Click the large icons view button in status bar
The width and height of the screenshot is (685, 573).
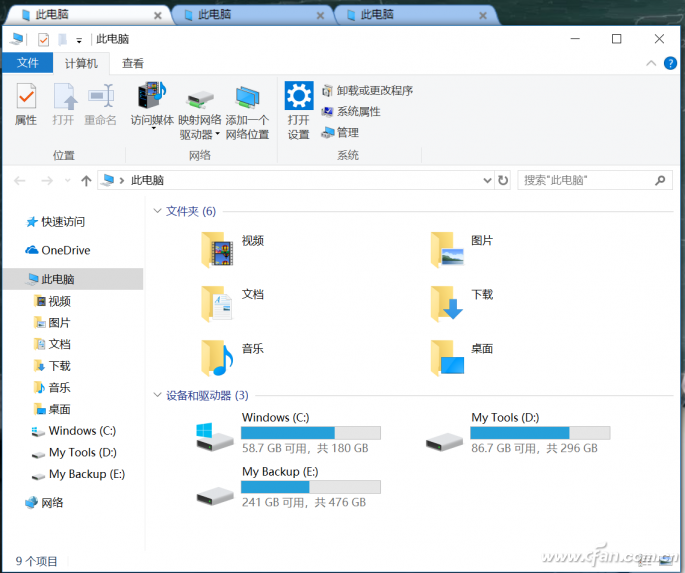(x=667, y=562)
